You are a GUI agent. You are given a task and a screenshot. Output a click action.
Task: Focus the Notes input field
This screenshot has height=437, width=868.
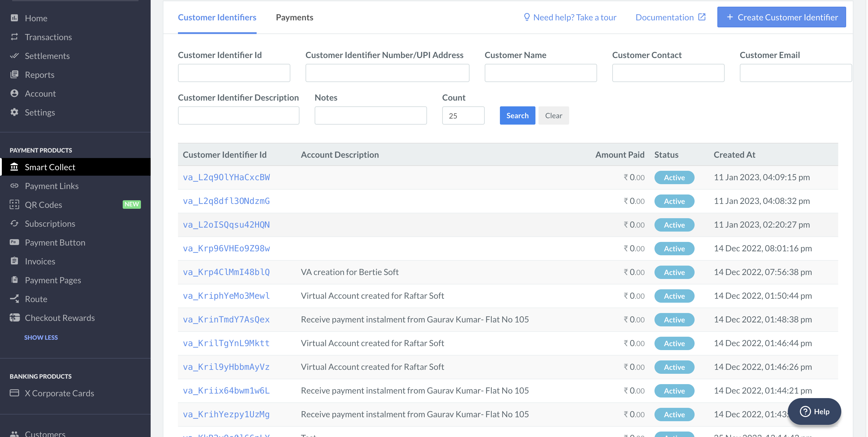pos(371,115)
